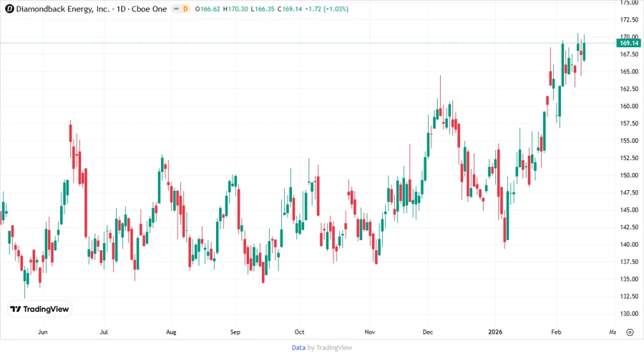The height and width of the screenshot is (356, 644).
Task: Click the 'by TradingView' attribution link
Action: pos(330,347)
